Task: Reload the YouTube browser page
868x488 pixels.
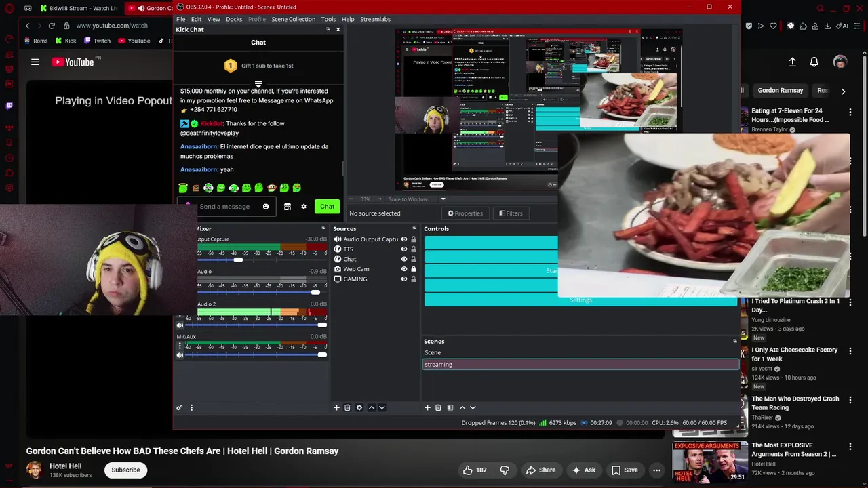Action: 52,26
